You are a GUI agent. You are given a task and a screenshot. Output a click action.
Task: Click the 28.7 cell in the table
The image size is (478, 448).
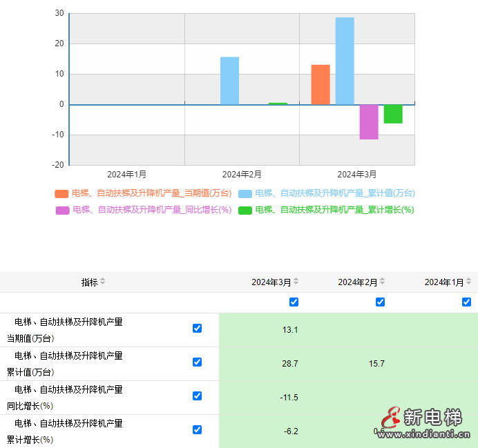(x=290, y=363)
